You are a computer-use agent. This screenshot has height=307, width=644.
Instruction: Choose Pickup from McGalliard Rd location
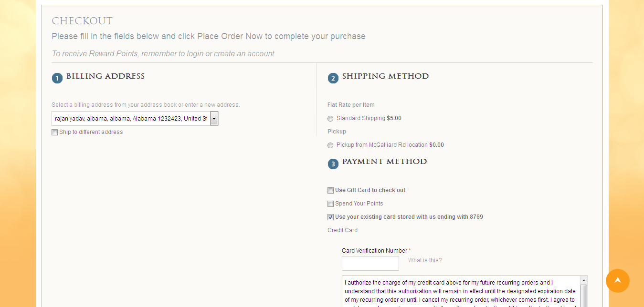tap(330, 145)
